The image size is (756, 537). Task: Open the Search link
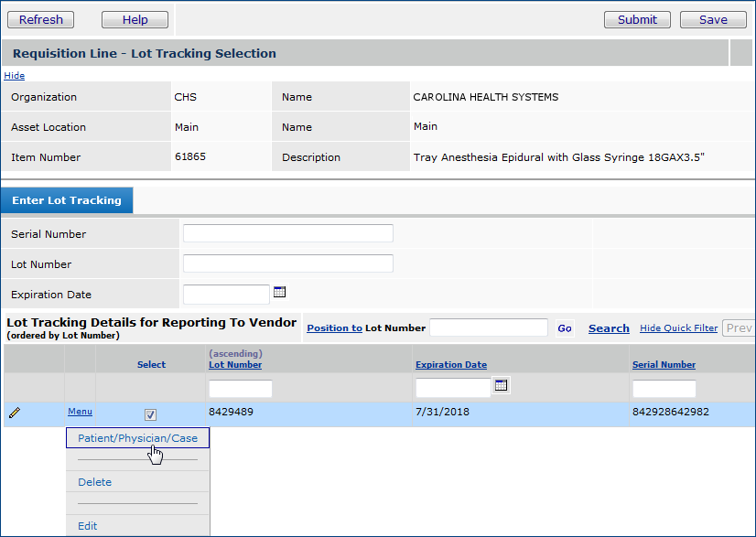609,328
